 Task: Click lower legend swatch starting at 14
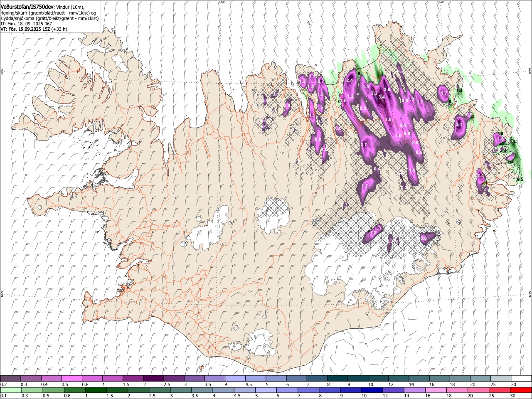(414, 390)
